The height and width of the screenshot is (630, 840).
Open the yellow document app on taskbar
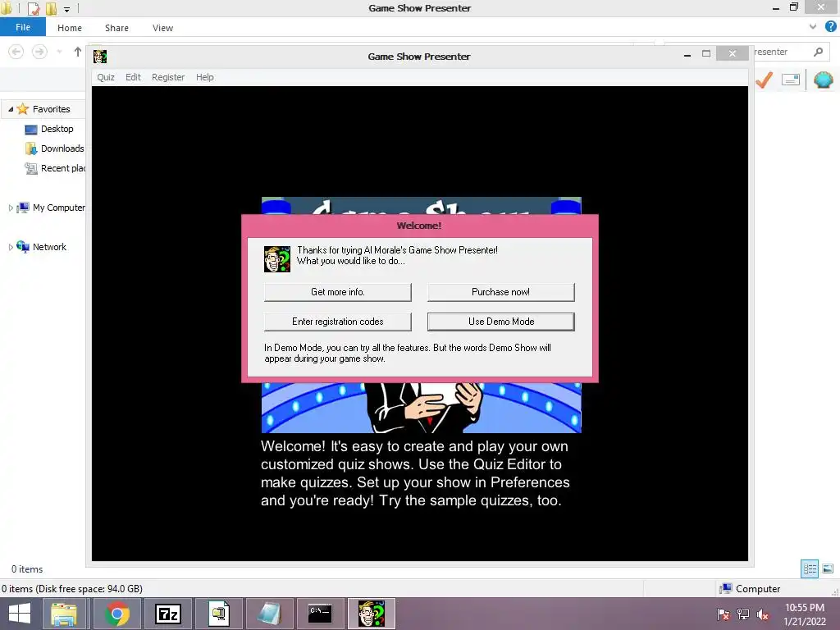[218, 614]
